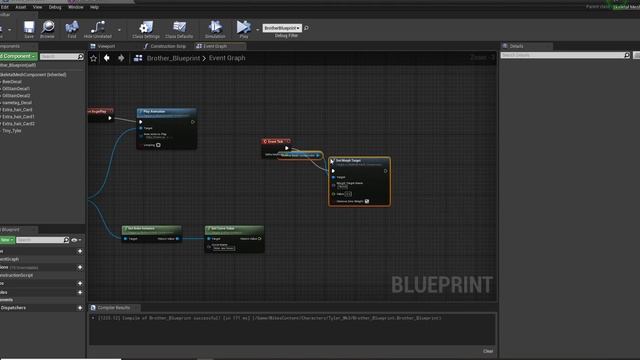Click the Save toolbar icon
The image size is (640, 360).
pos(29,28)
